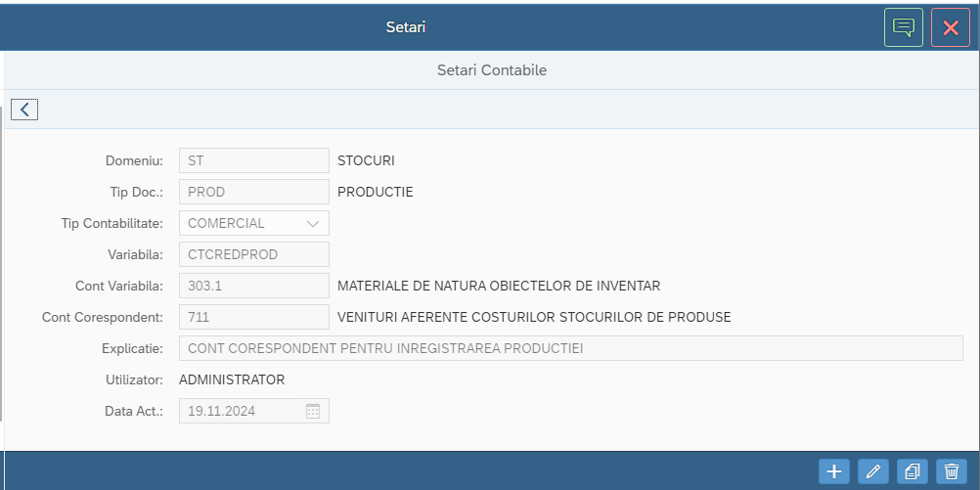This screenshot has height=490, width=980.
Task: Click the Explicatie text field
Action: (570, 348)
